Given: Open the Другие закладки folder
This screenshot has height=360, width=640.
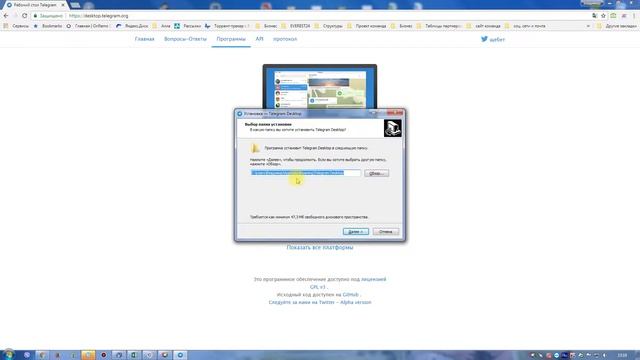Looking at the screenshot, I should point(617,26).
